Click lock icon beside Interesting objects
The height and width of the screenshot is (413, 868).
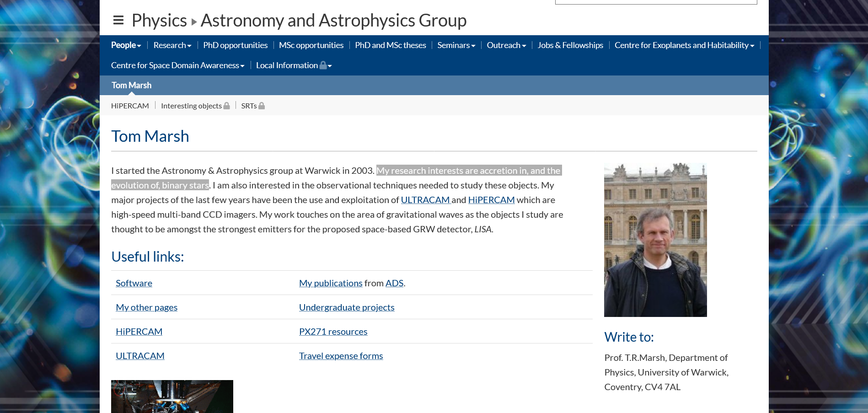(x=226, y=106)
